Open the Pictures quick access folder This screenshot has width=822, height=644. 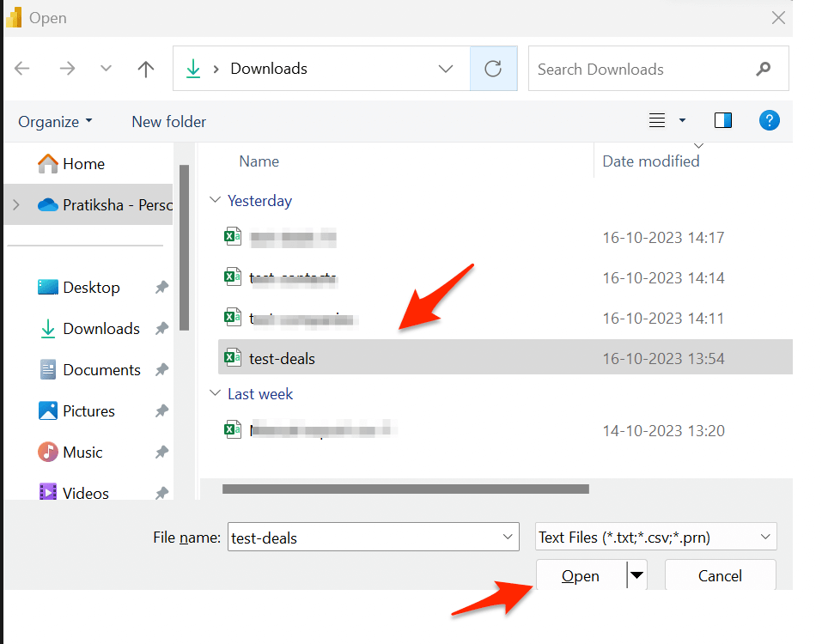tap(88, 410)
